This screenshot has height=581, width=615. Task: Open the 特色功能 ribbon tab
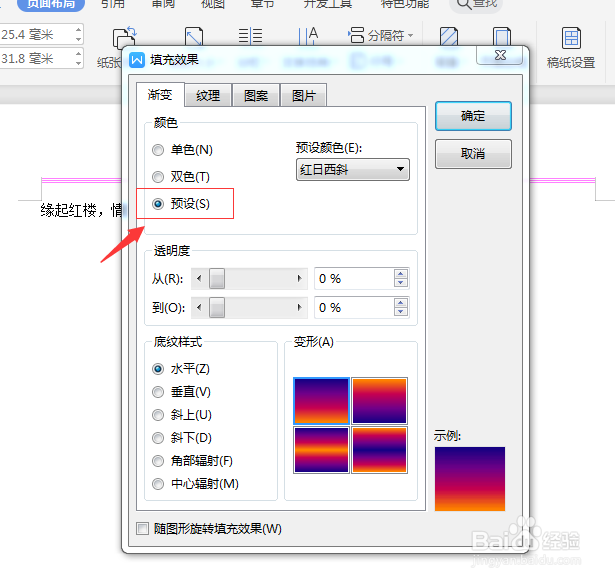[x=405, y=4]
